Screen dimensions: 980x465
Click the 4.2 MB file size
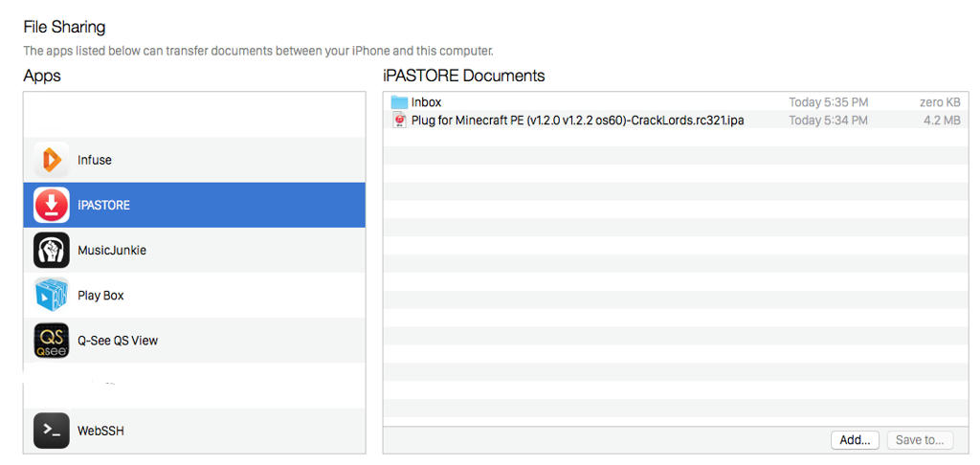click(942, 121)
